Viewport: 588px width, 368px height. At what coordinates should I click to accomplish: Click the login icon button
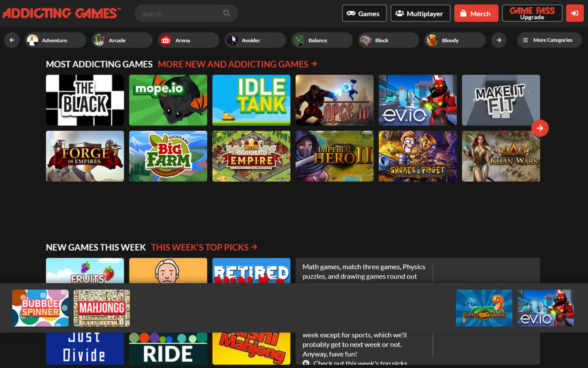575,13
